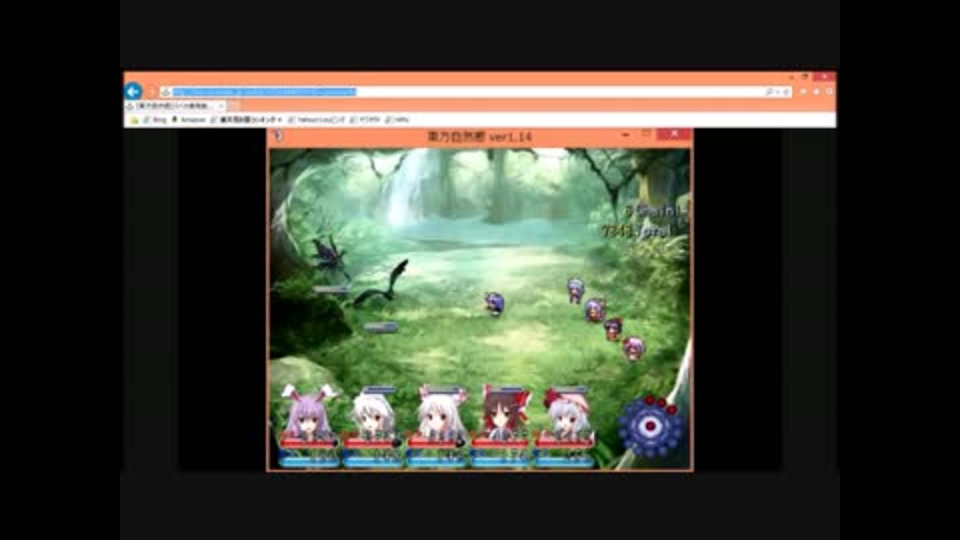Restore the browser window size

click(806, 77)
